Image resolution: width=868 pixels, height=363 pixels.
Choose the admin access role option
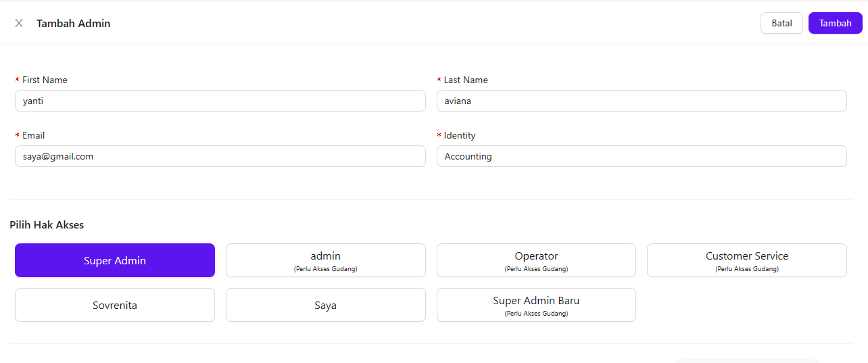[325, 260]
